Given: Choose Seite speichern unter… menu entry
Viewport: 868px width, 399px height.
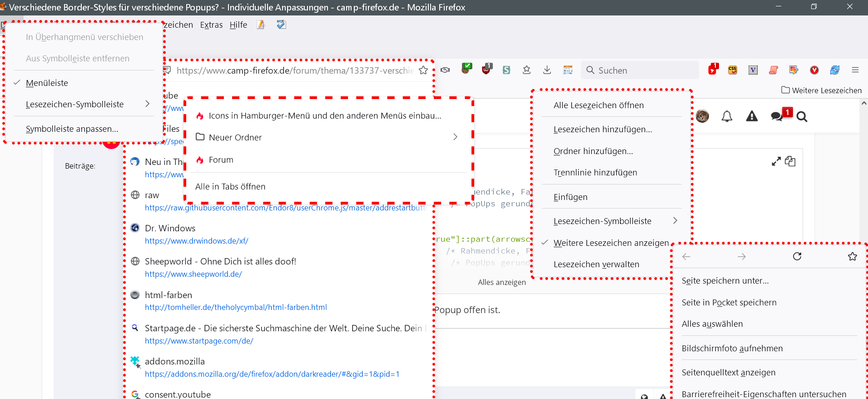Looking at the screenshot, I should 769,280.
